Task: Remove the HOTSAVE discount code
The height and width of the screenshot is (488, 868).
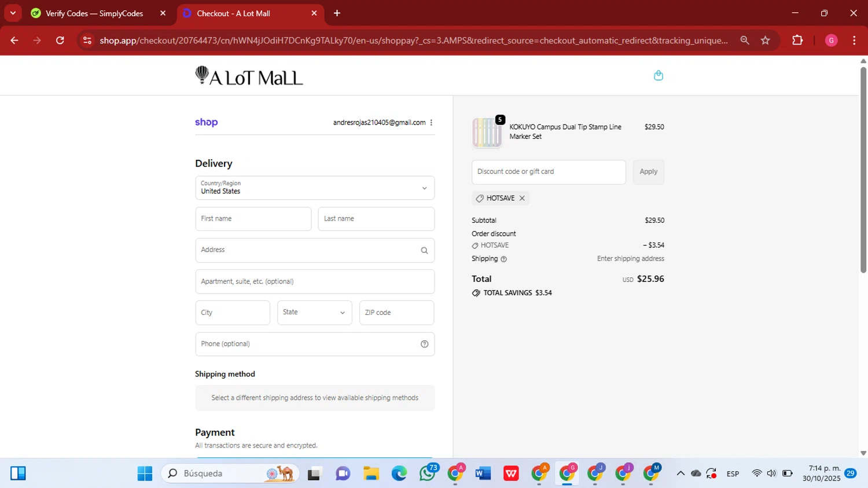Action: [x=522, y=198]
